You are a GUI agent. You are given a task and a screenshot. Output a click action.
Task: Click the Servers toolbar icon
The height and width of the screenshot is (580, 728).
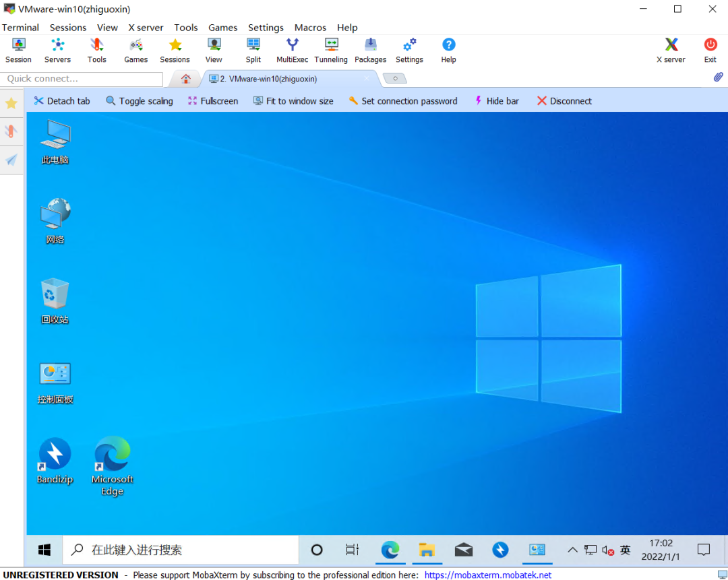[57, 50]
